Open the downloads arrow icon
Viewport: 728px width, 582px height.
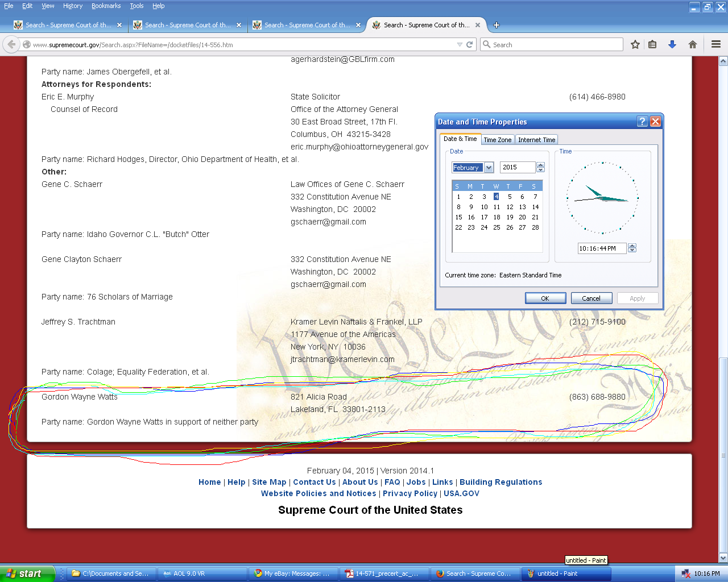(672, 44)
